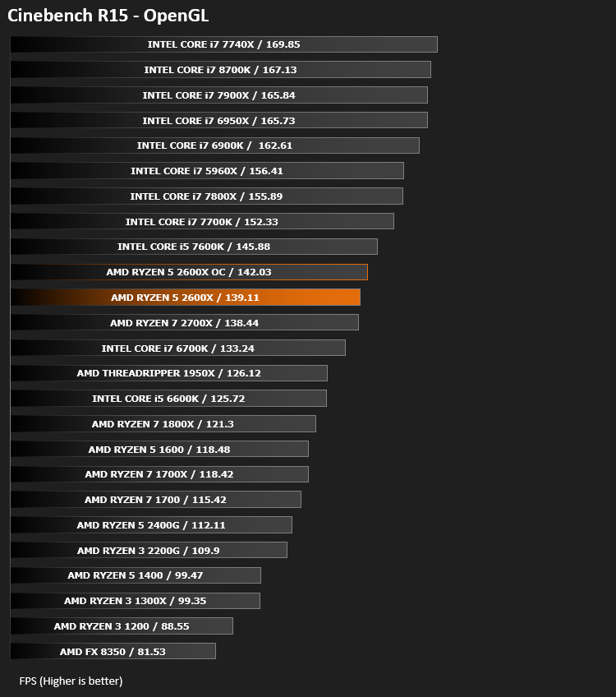This screenshot has height=697, width=616.
Task: Click the AMD Threadripper 1950X bar
Action: tap(168, 373)
